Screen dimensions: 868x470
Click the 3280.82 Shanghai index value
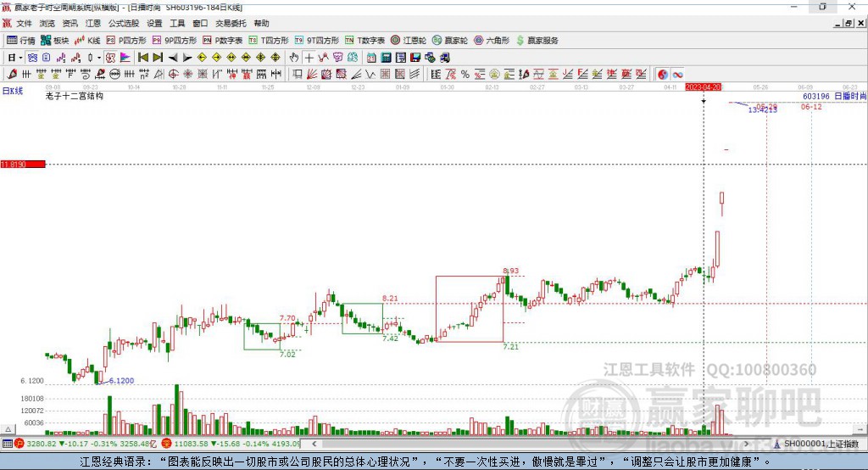[x=42, y=444]
